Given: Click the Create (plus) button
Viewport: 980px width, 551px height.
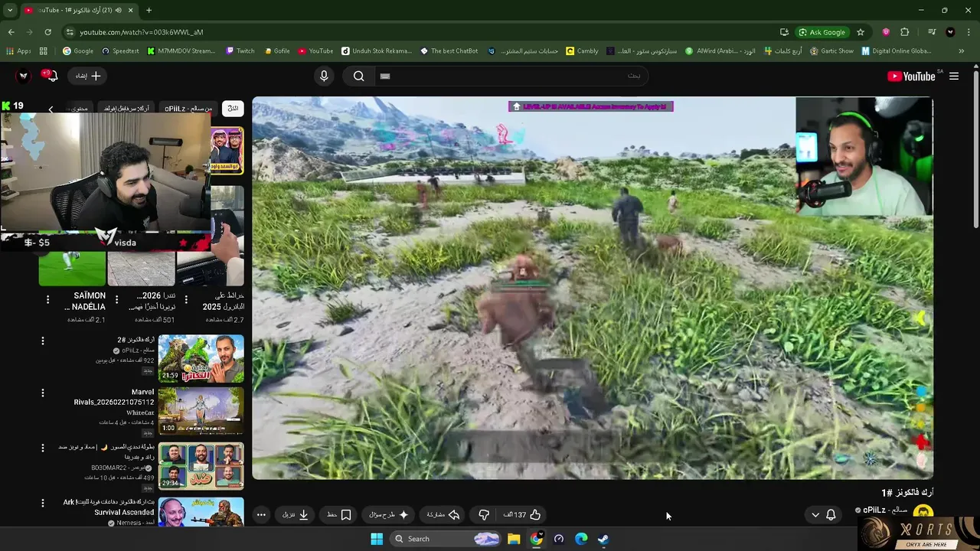Looking at the screenshot, I should tap(89, 76).
